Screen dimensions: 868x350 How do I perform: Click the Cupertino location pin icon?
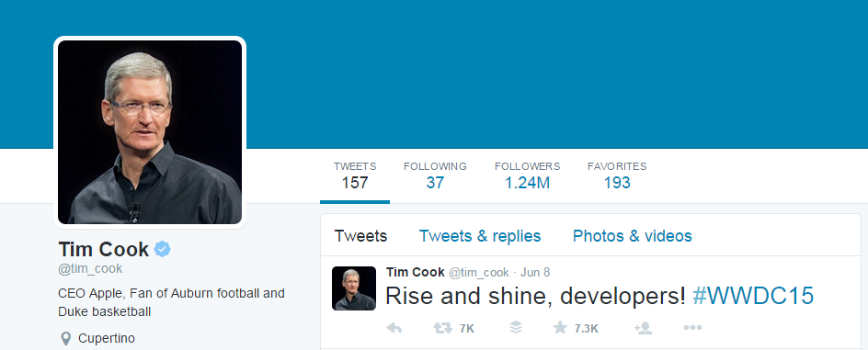click(66, 338)
